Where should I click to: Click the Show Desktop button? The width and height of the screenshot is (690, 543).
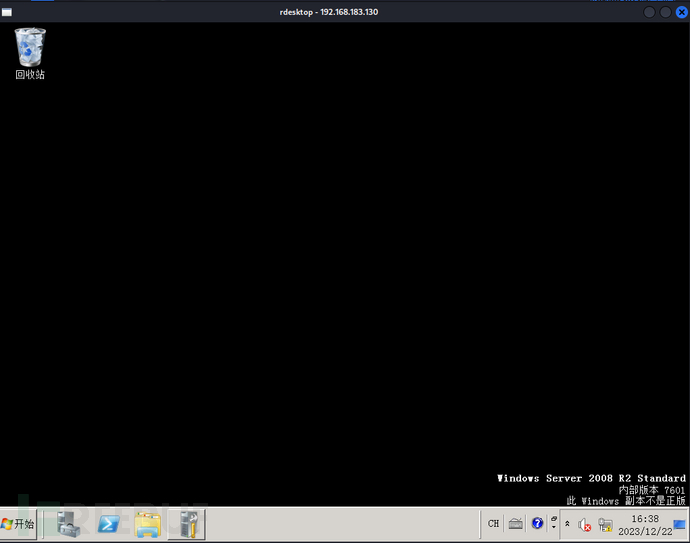click(680, 524)
